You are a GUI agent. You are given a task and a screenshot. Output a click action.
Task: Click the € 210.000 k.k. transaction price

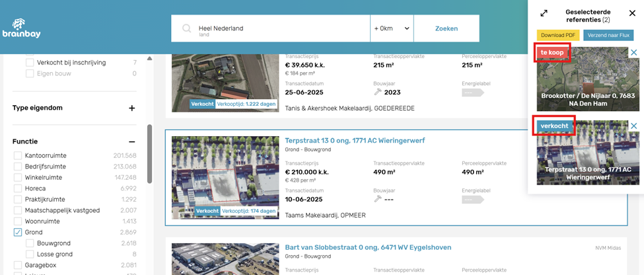(x=306, y=172)
